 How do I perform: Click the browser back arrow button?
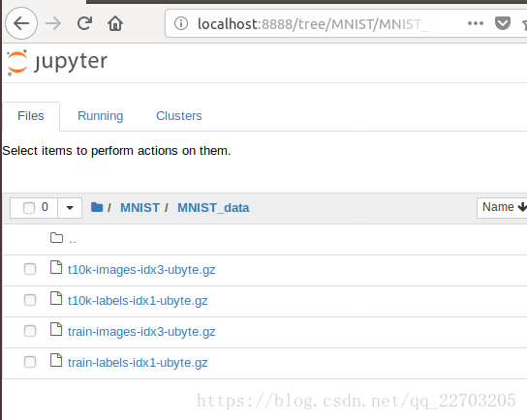click(x=21, y=23)
